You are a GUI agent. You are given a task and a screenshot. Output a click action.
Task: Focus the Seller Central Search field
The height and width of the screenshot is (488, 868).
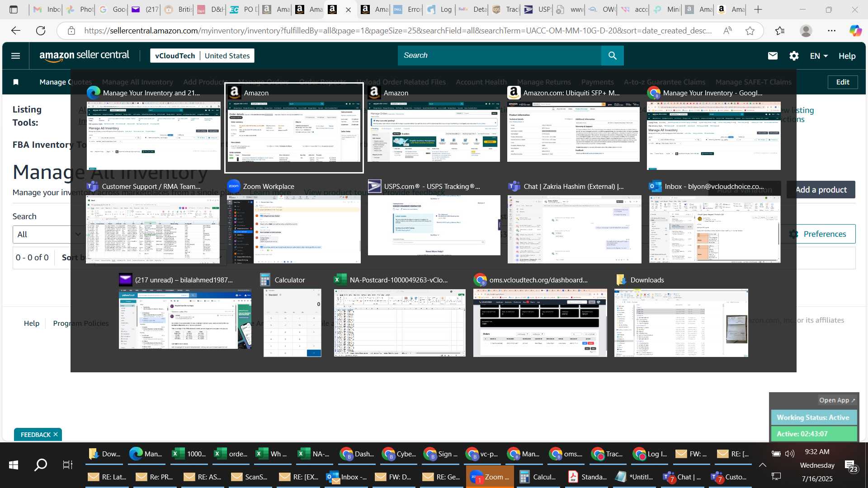point(500,56)
